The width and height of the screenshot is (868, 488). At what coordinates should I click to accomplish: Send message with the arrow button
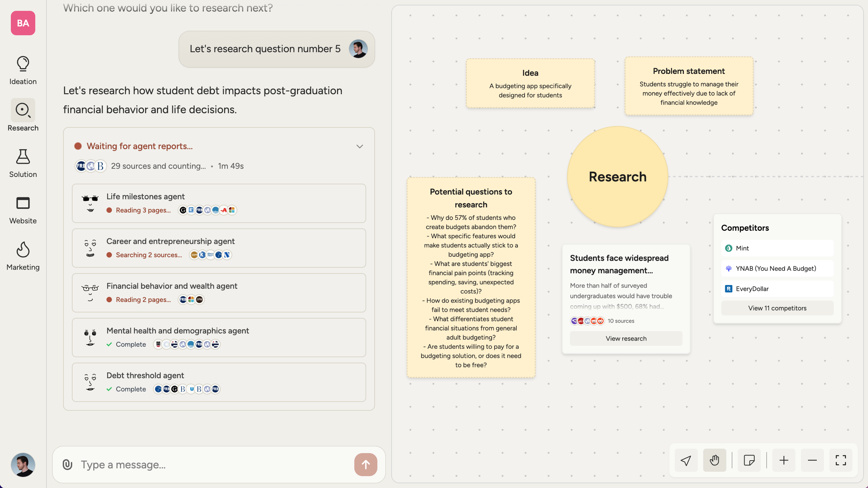[x=366, y=465]
